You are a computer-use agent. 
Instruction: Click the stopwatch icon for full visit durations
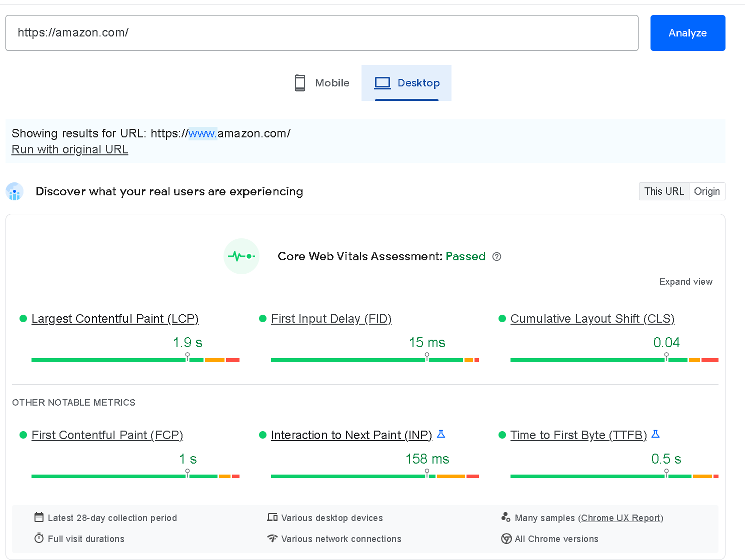39,539
